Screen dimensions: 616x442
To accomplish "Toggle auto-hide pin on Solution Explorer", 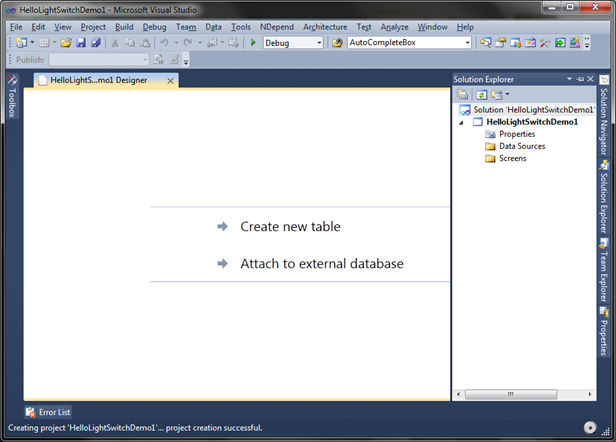I will pyautogui.click(x=580, y=79).
